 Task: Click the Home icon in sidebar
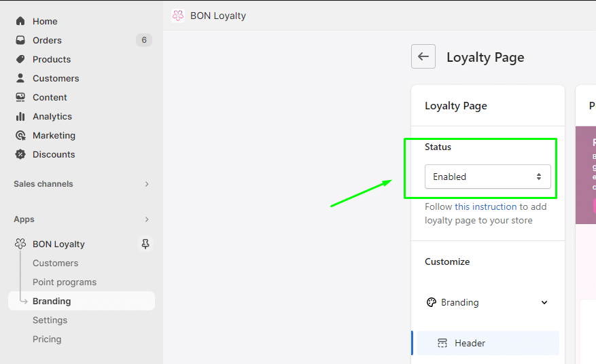[20, 21]
